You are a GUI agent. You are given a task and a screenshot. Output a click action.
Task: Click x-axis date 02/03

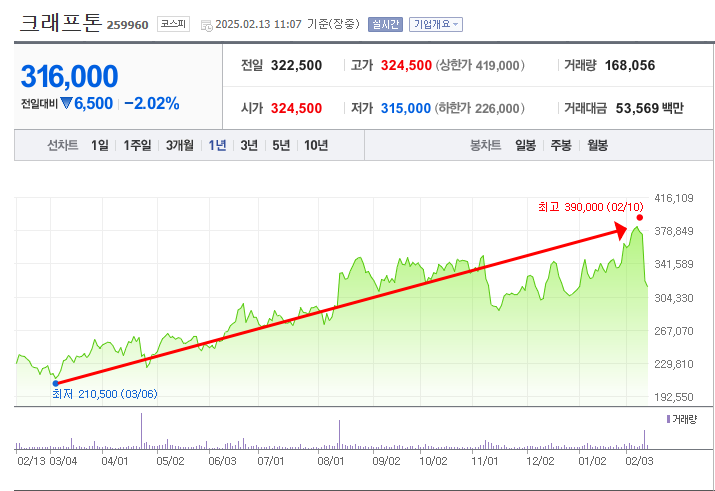(x=639, y=461)
